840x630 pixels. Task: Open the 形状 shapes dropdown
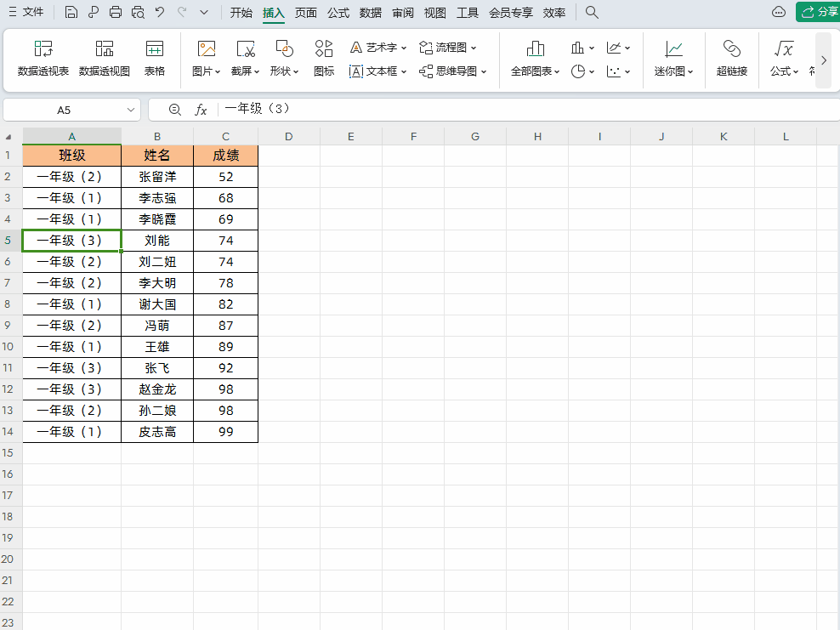pyautogui.click(x=284, y=59)
